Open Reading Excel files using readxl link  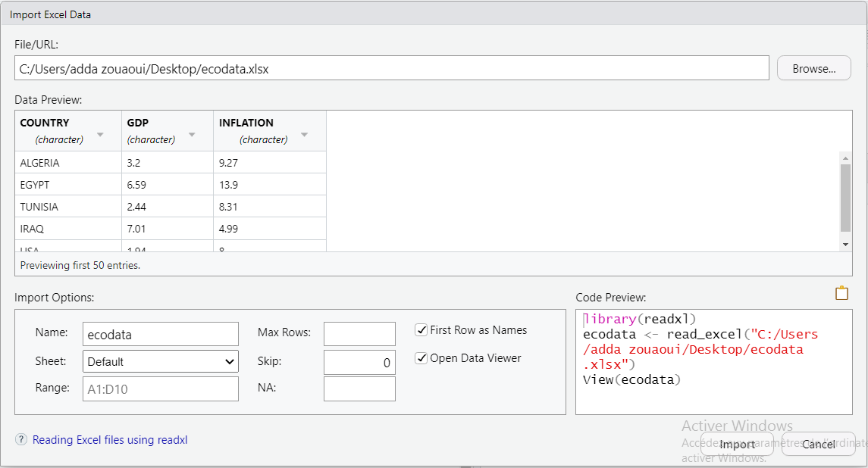(x=110, y=440)
